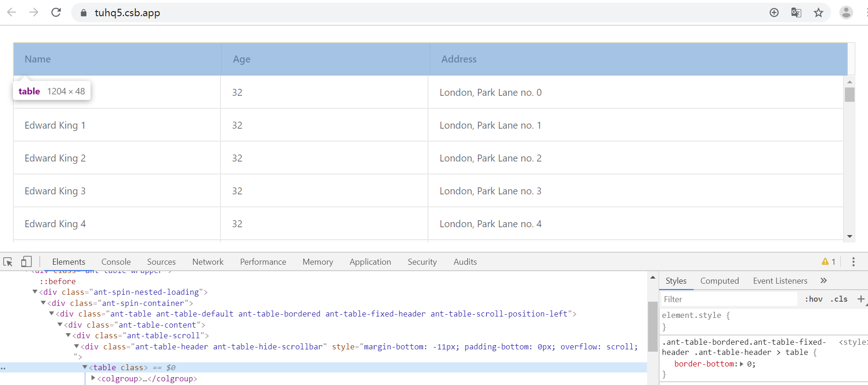This screenshot has width=868, height=385.
Task: Go forward in browser history
Action: 34,12
